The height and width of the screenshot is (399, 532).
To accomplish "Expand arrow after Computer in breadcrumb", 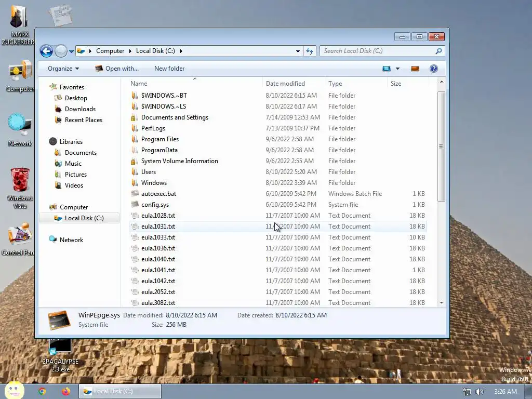I will coord(130,51).
